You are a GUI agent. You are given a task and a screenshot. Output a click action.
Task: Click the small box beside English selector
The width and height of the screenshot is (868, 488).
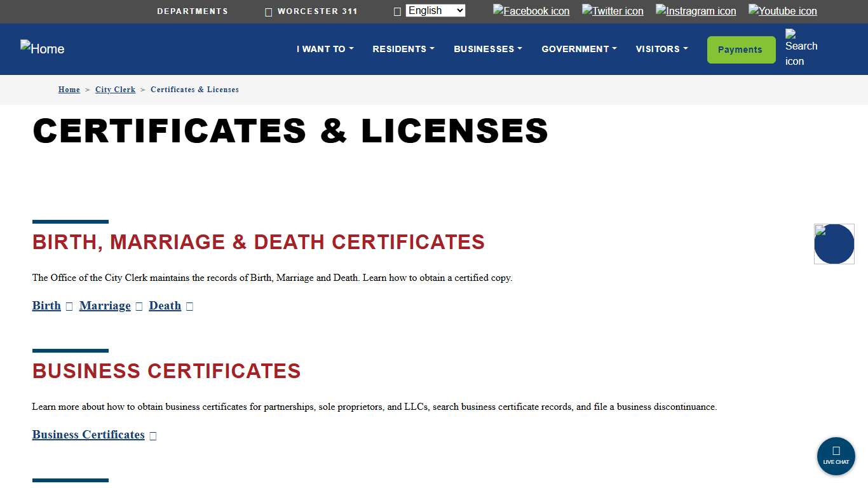pyautogui.click(x=397, y=11)
